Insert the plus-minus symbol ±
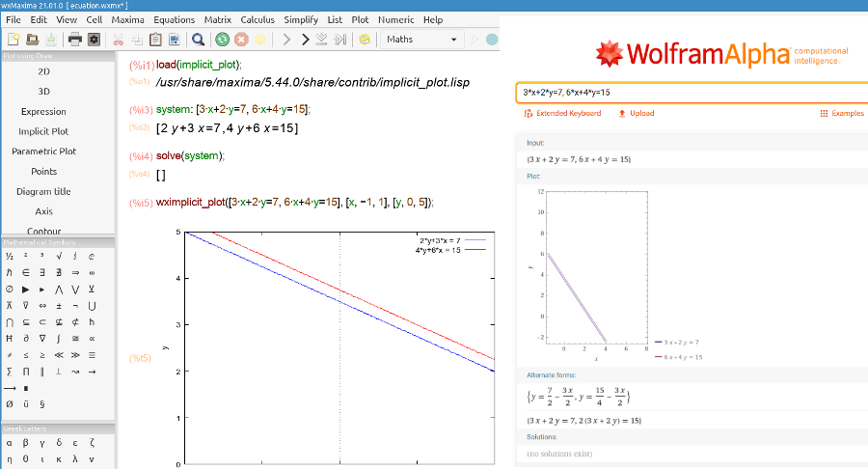The height and width of the screenshot is (469, 868). click(x=59, y=306)
